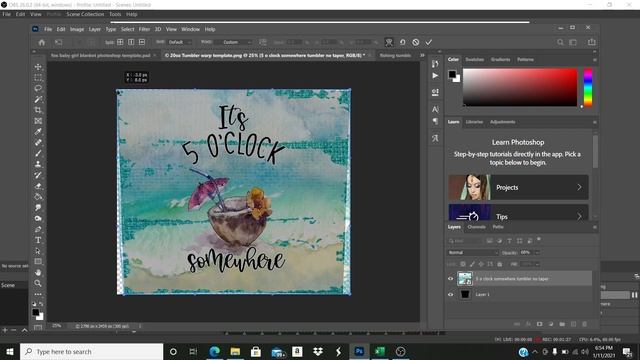
Task: Open the Grid Default dropdown
Action: [x=180, y=42]
